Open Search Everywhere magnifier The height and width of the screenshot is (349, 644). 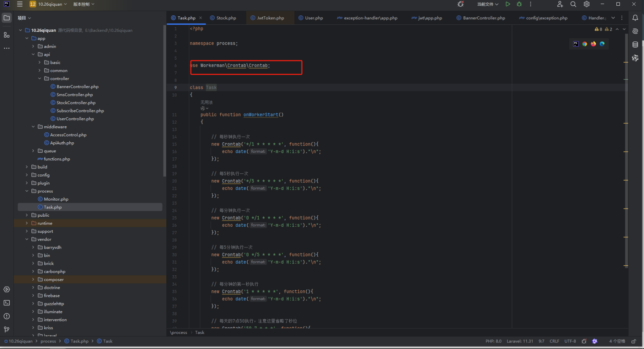[x=573, y=4]
